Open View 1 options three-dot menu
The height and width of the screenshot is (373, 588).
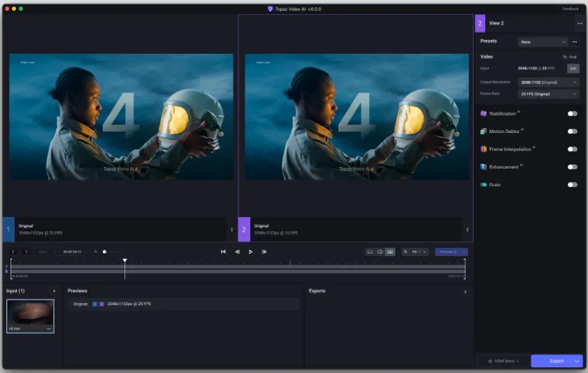[x=231, y=230]
